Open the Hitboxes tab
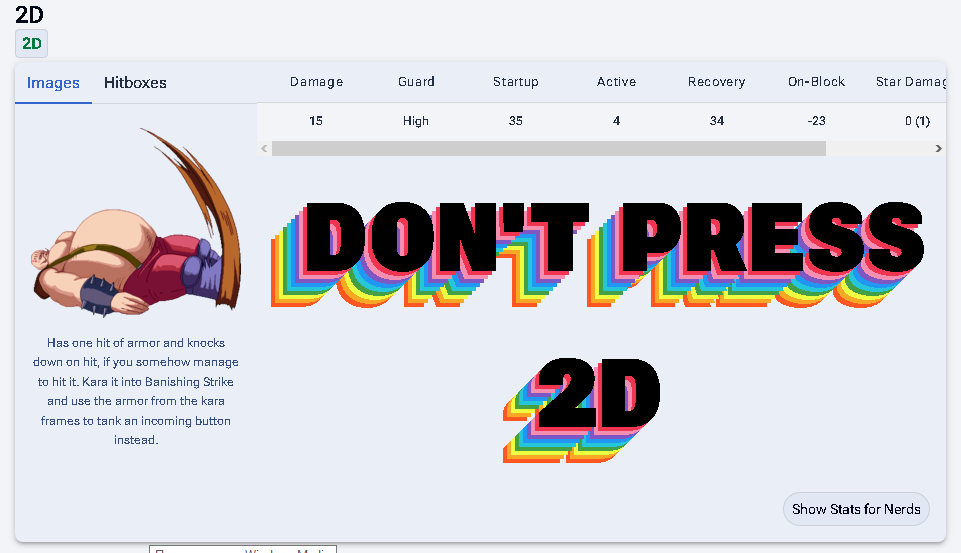The height and width of the screenshot is (553, 961). (x=135, y=83)
